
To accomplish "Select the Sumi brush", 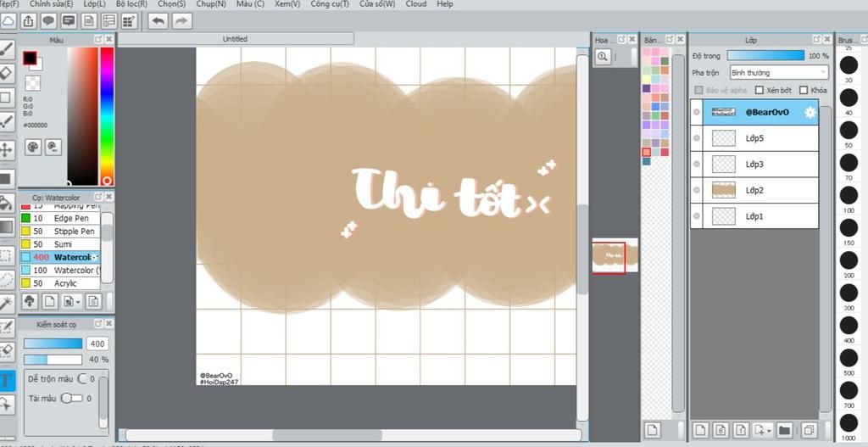I will [60, 244].
